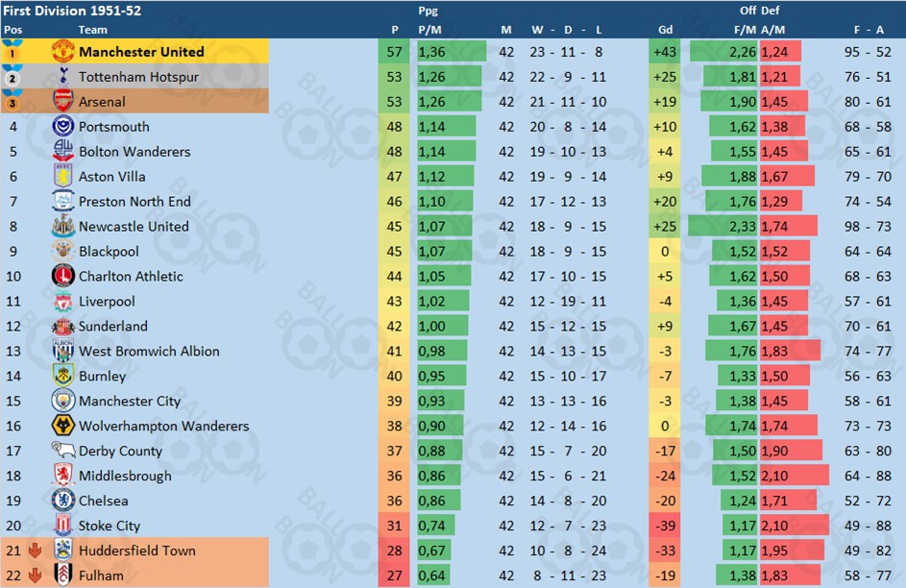Click Manchester United's green 57 points cell
906x588 pixels.
[x=395, y=52]
